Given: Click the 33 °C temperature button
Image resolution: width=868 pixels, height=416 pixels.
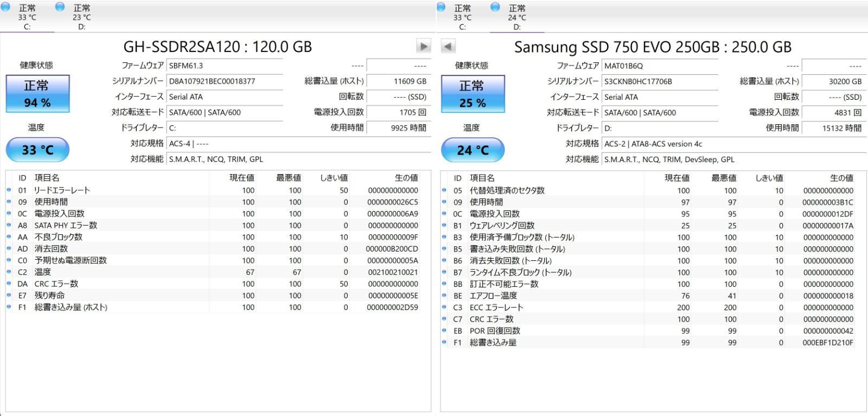Looking at the screenshot, I should click(37, 150).
